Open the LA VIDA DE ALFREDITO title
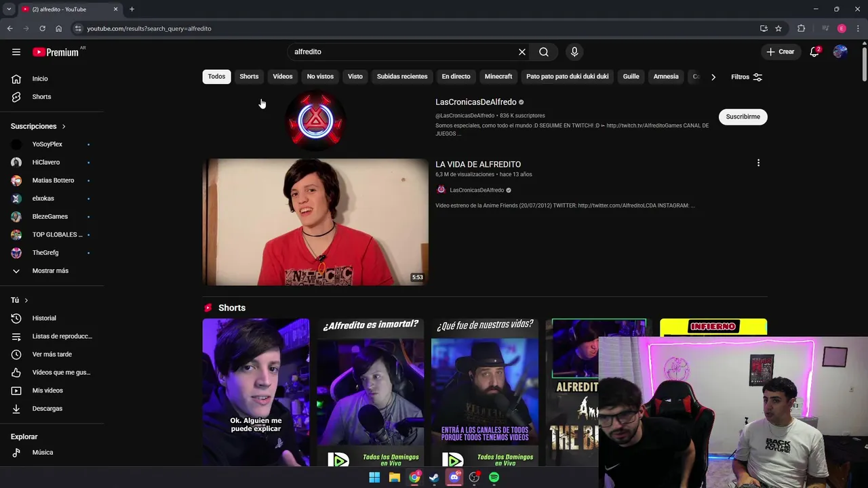Viewport: 868px width, 488px height. 478,165
